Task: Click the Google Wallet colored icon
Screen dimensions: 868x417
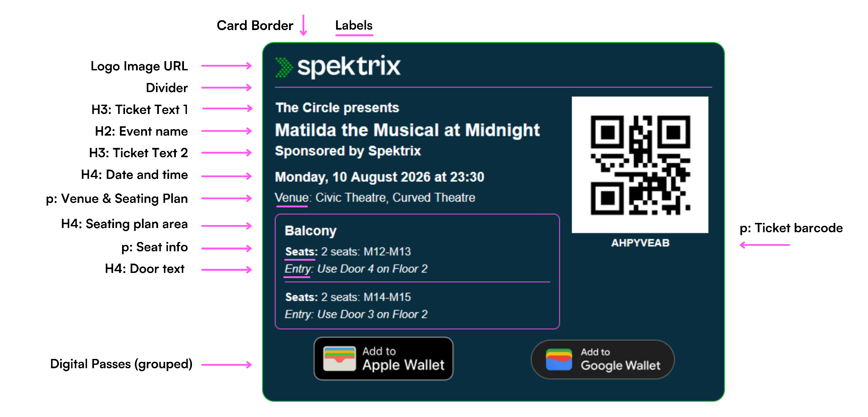Action: point(559,359)
